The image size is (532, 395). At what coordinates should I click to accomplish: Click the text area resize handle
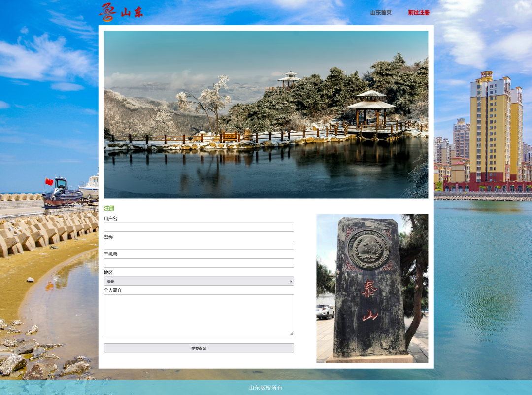(x=291, y=333)
